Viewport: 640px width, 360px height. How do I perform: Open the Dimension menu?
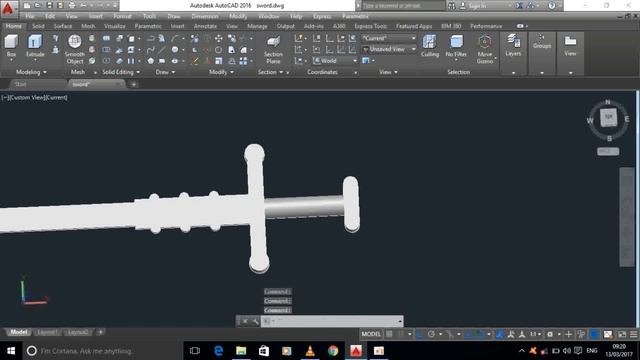click(205, 16)
